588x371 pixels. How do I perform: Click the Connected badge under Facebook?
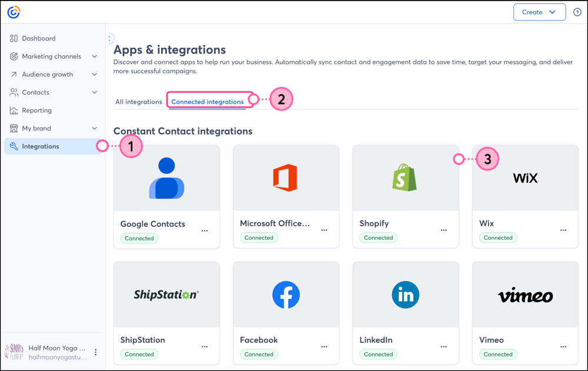259,354
